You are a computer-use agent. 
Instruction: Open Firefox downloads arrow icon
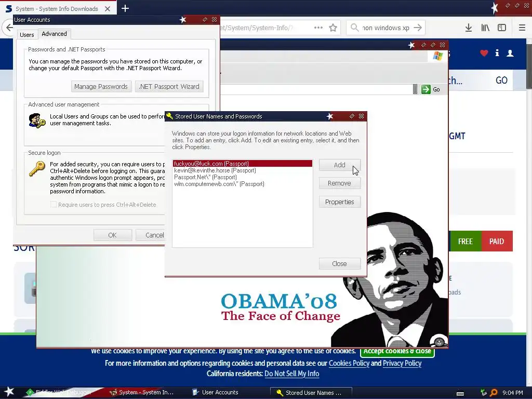coord(469,28)
